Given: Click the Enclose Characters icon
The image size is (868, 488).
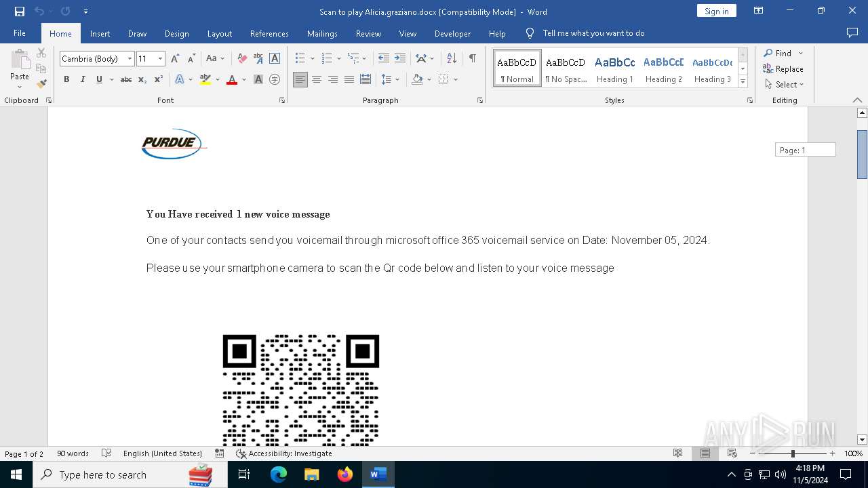Looking at the screenshot, I should pyautogui.click(x=275, y=79).
